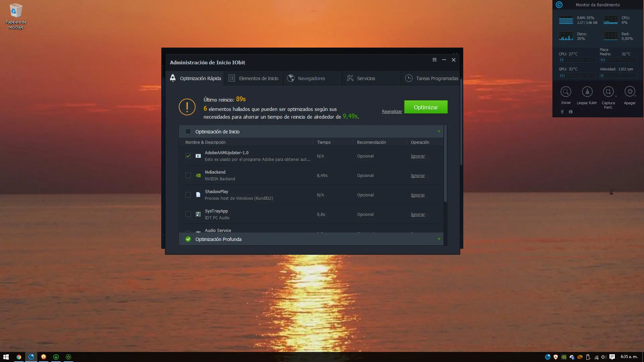
Task: Check the NvBackend checkbox
Action: [x=188, y=175]
